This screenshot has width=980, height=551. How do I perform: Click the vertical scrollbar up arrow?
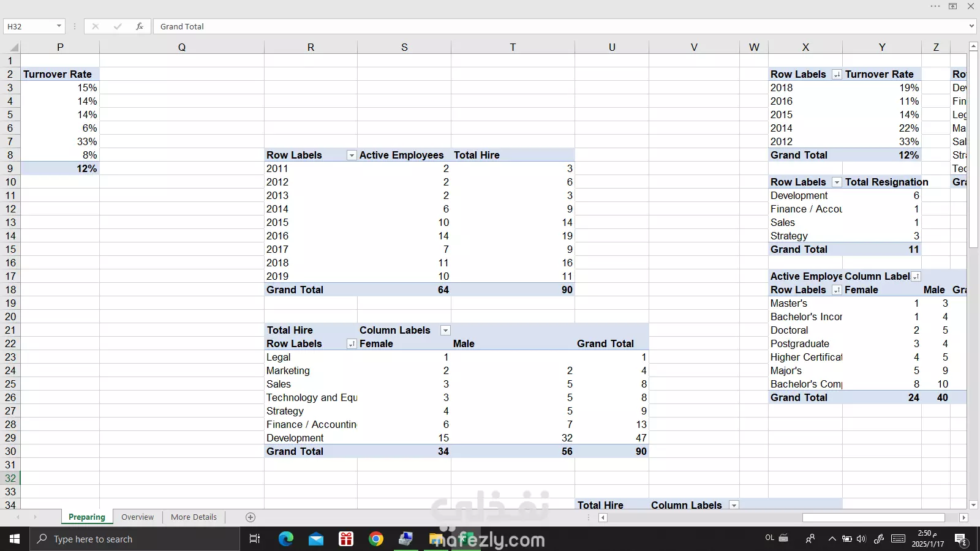[x=973, y=47]
